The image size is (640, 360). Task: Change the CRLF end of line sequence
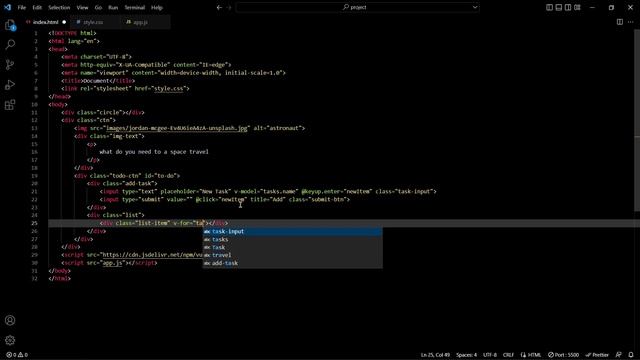508,355
